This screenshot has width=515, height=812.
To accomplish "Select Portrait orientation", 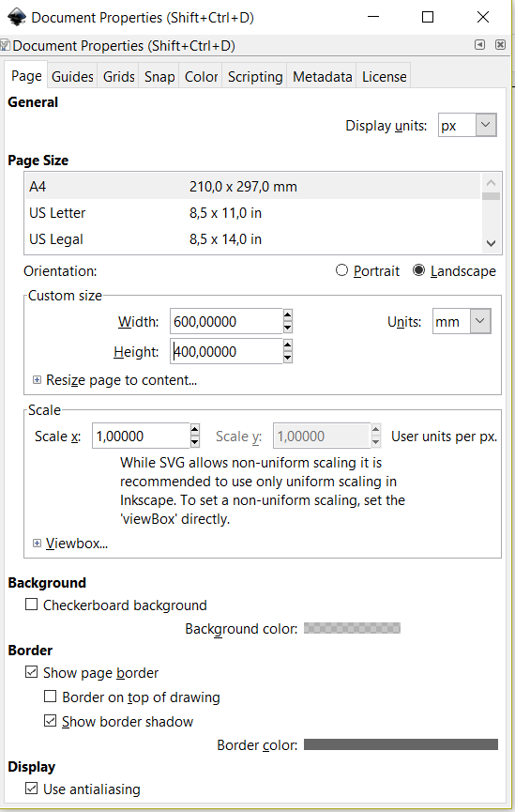I will point(368,271).
